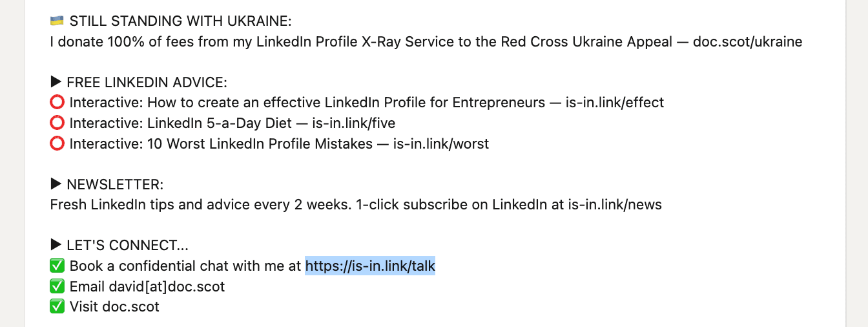The width and height of the screenshot is (868, 327).
Task: Click the red circle beside 5-a-Day Diet
Action: coord(57,123)
